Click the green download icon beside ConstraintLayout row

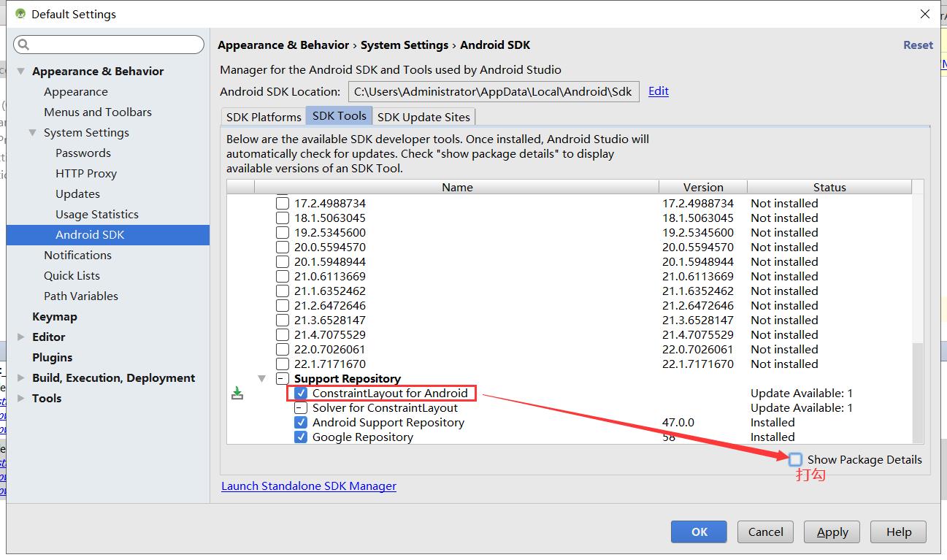(x=237, y=394)
